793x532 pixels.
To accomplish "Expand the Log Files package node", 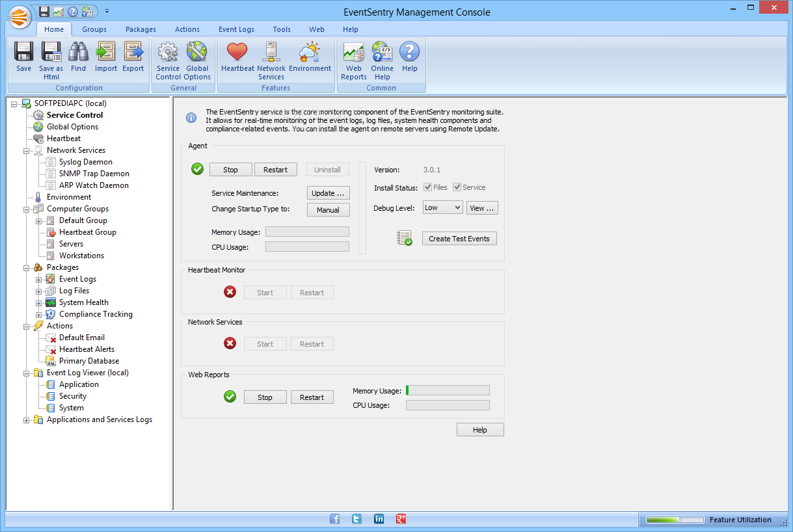I will (x=39, y=291).
